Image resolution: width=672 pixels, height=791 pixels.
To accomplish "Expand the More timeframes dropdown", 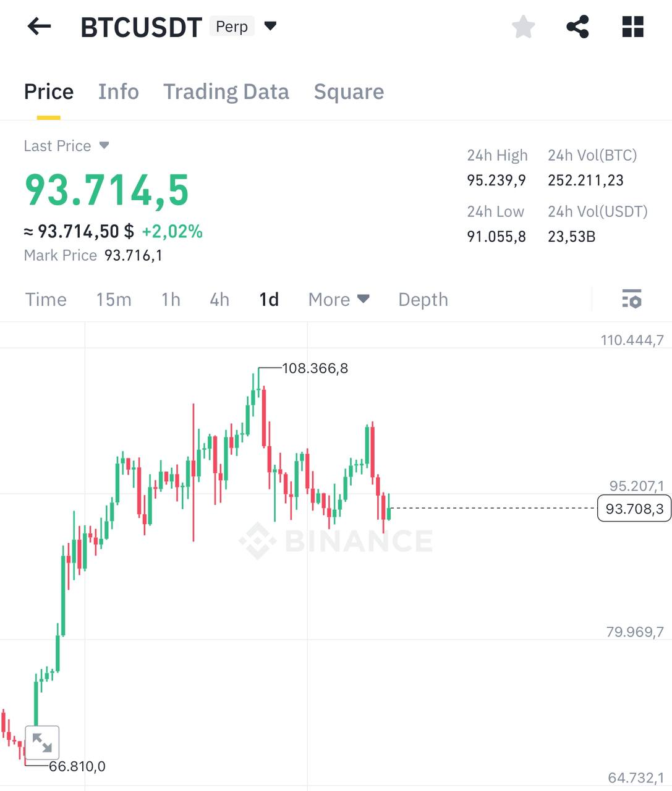I will coord(338,300).
